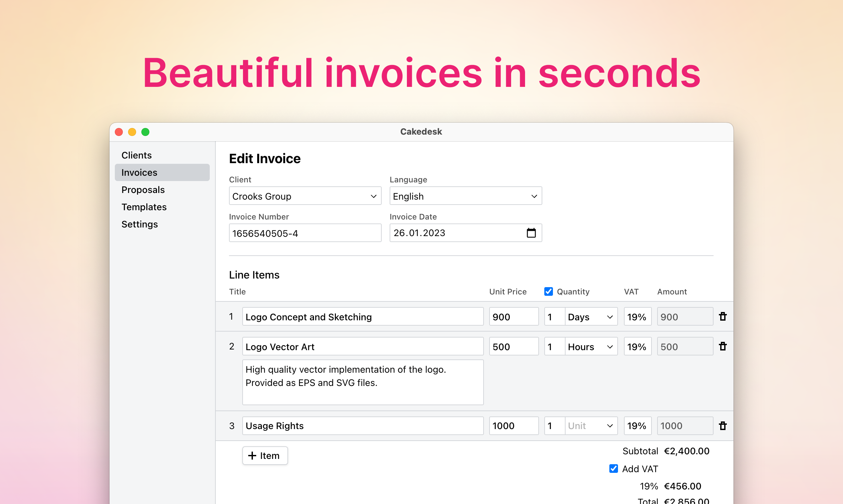This screenshot has height=504, width=843.
Task: Click the Language field label
Action: (408, 179)
